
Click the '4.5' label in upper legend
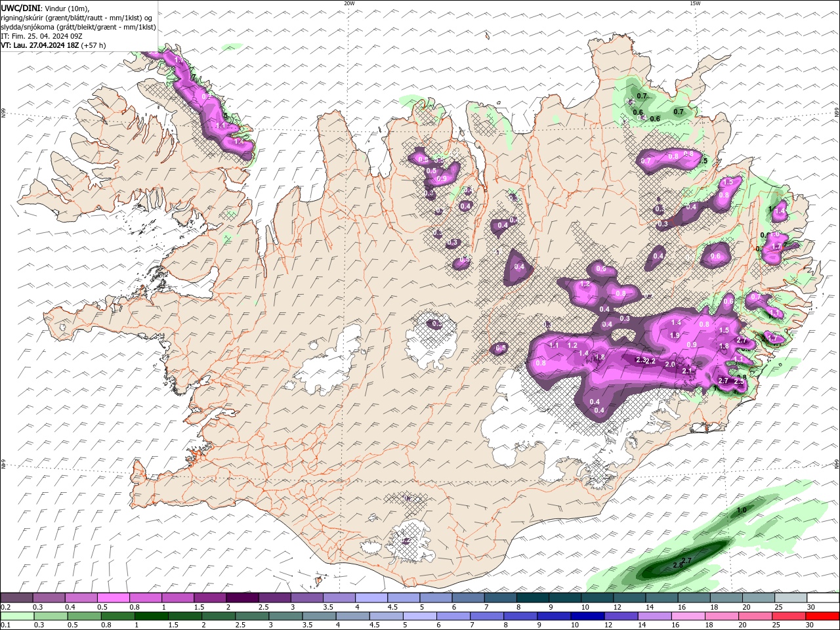(392, 607)
